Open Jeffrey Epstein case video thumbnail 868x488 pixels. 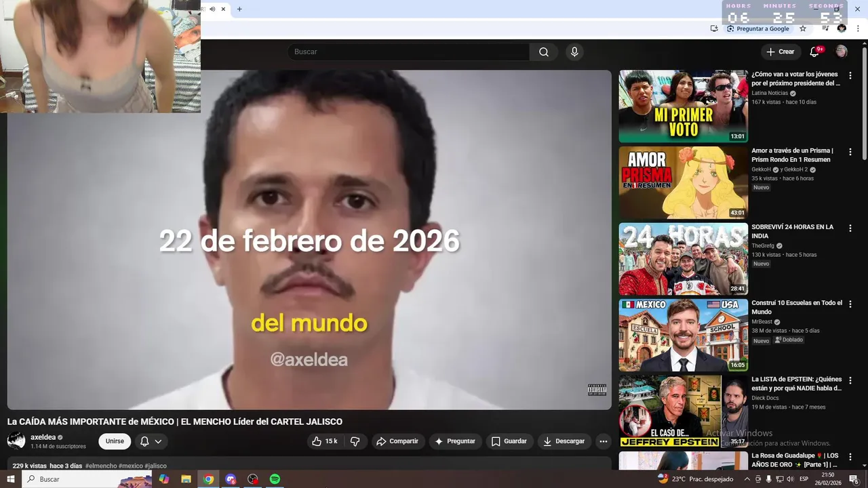pos(683,411)
